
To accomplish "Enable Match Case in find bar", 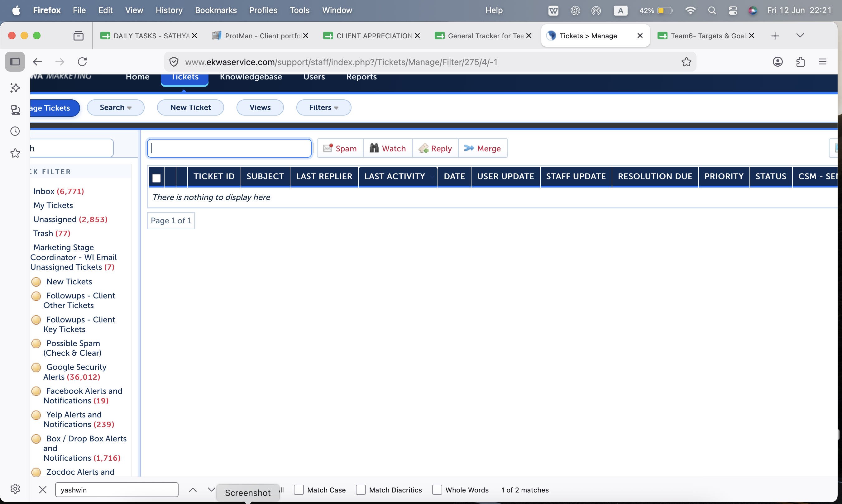I will tap(299, 490).
